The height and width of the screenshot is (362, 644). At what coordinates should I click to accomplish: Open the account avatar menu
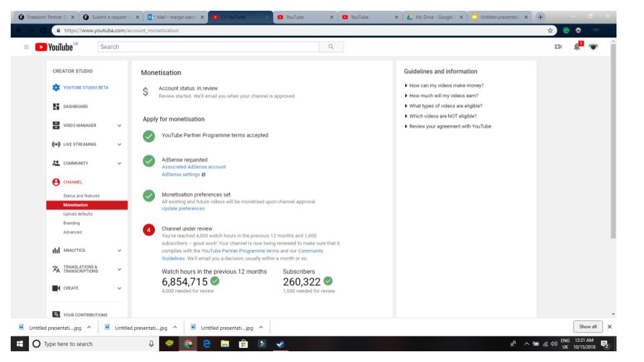[593, 47]
